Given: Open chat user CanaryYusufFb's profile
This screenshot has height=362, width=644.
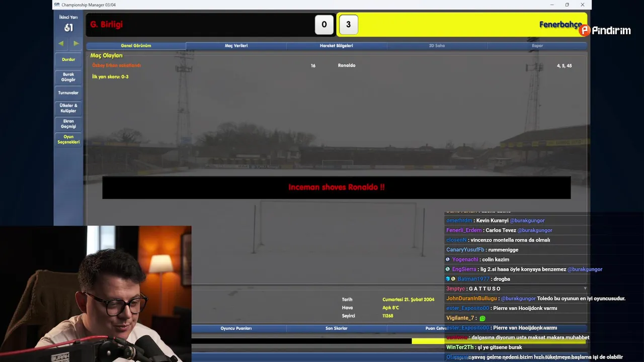Looking at the screenshot, I should pyautogui.click(x=465, y=250).
